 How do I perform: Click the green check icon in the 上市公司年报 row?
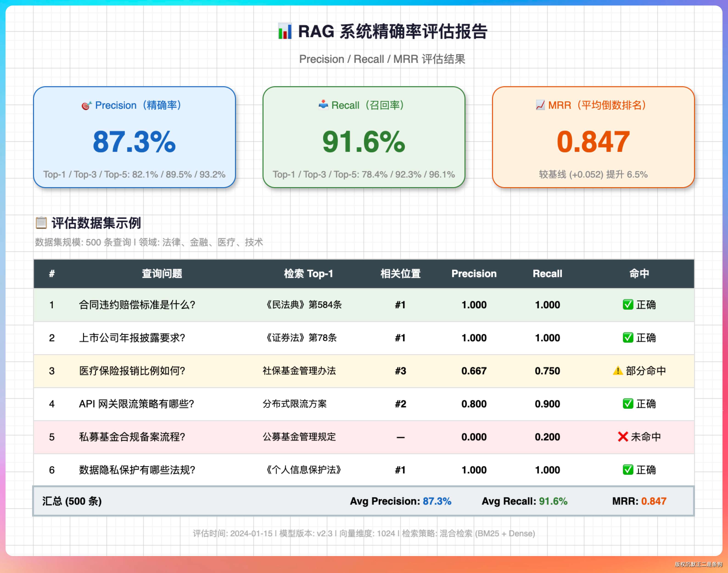[x=628, y=337]
